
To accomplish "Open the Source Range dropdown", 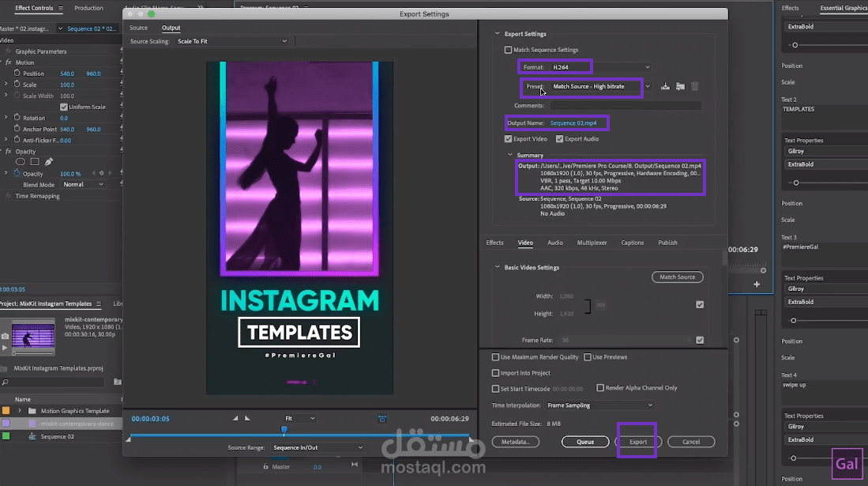I will (x=318, y=448).
